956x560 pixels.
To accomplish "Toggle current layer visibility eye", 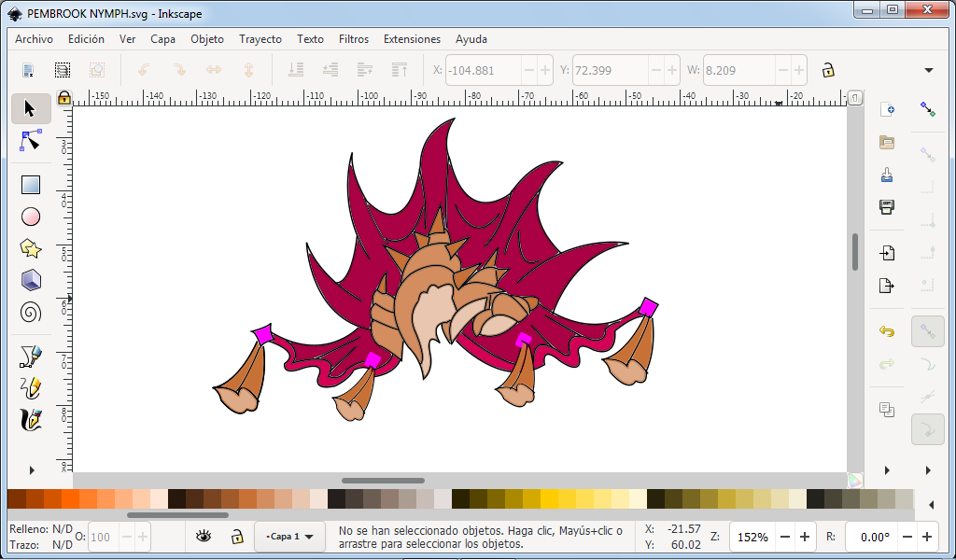I will coord(204,537).
